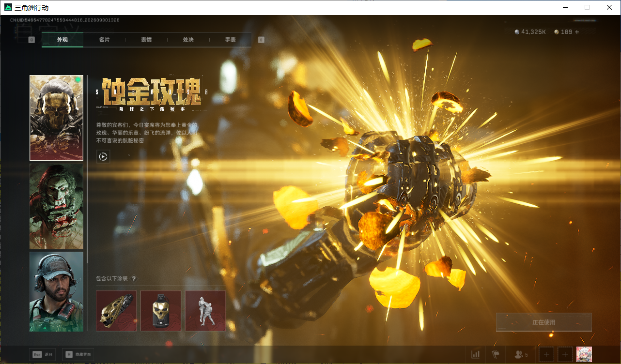Click the skin list vertical scrollbar
Screen dimensions: 621x364
88,169
